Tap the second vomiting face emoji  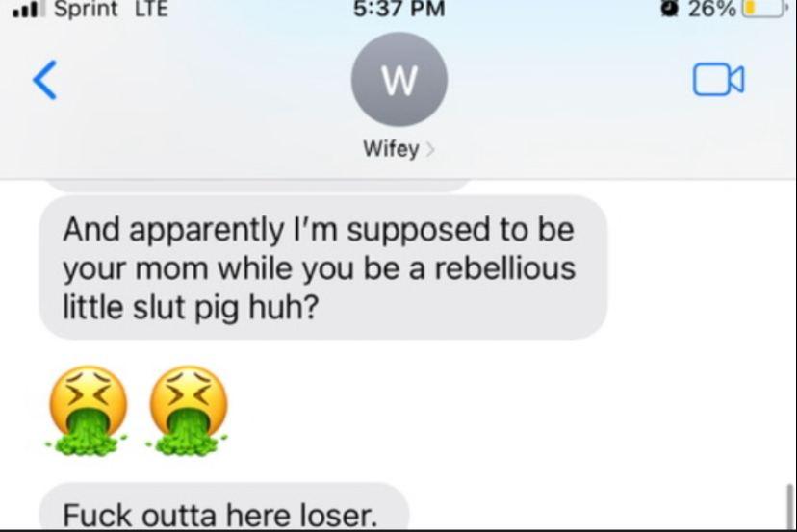188,411
